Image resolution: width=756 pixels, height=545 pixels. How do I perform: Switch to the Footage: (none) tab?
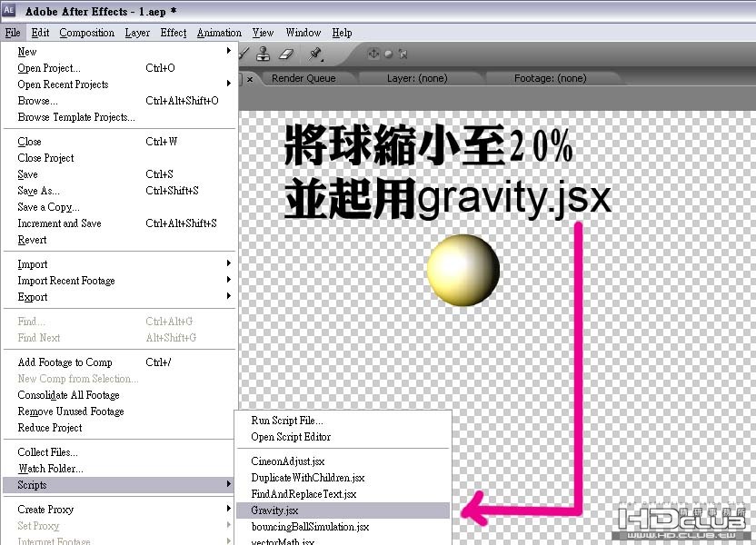pyautogui.click(x=550, y=78)
